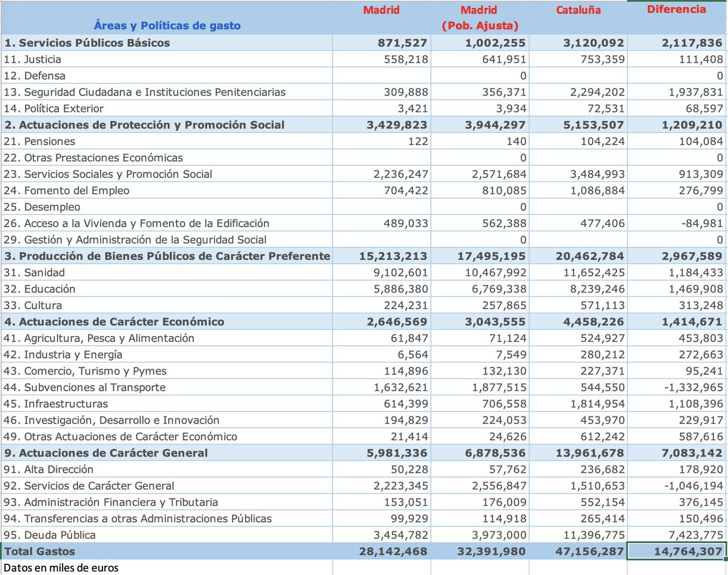Click Madrid Justicia value 558,218
The width and height of the screenshot is (728, 575).
[x=406, y=59]
